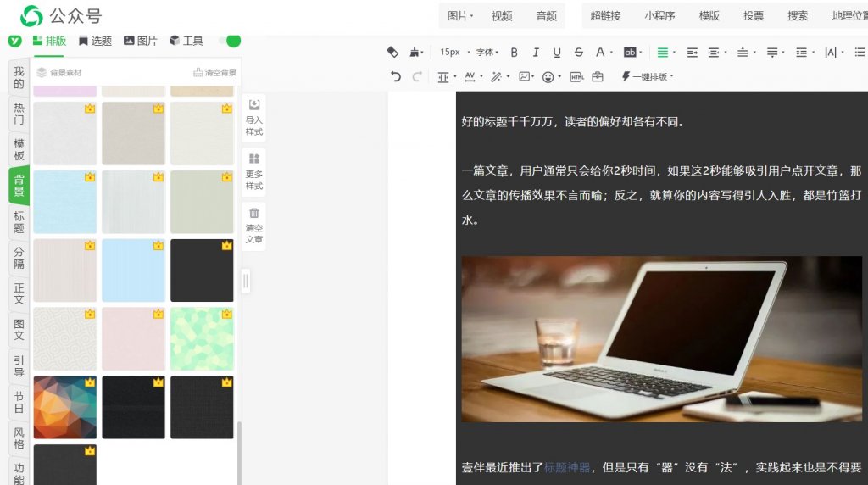This screenshot has width=868, height=485.
Task: Open the 字体 font family dropdown
Action: [487, 52]
